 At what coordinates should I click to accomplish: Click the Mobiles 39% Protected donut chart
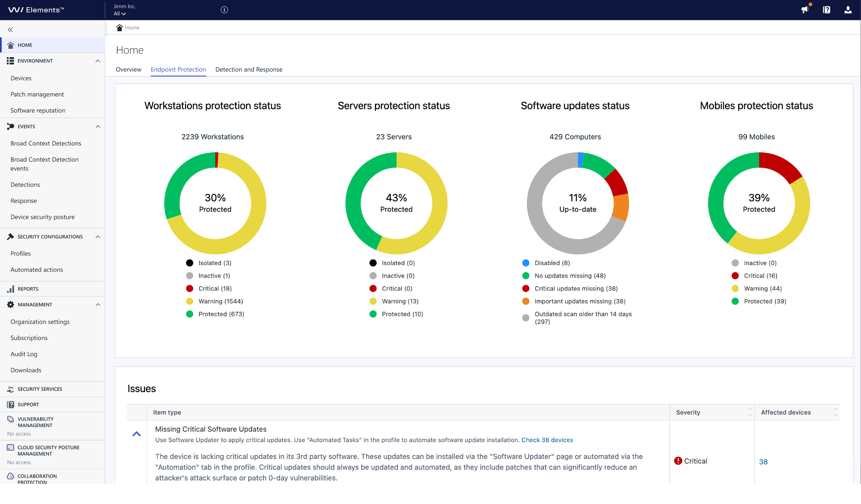point(759,203)
